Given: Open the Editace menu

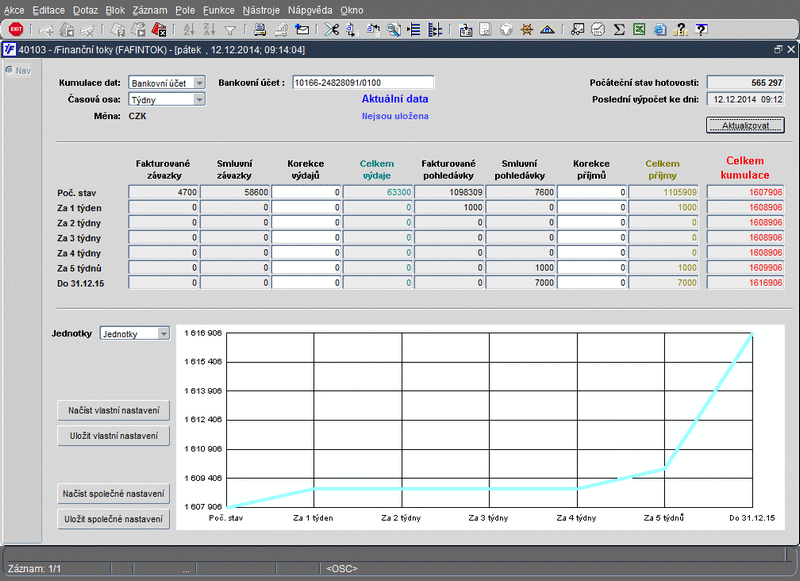Looking at the screenshot, I should tap(48, 9).
